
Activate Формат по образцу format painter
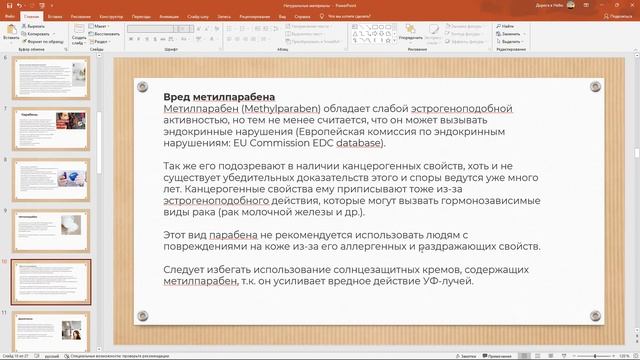pos(43,42)
